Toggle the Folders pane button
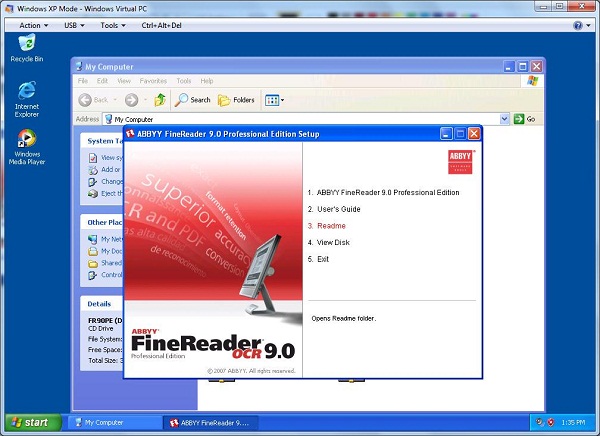 (236, 100)
